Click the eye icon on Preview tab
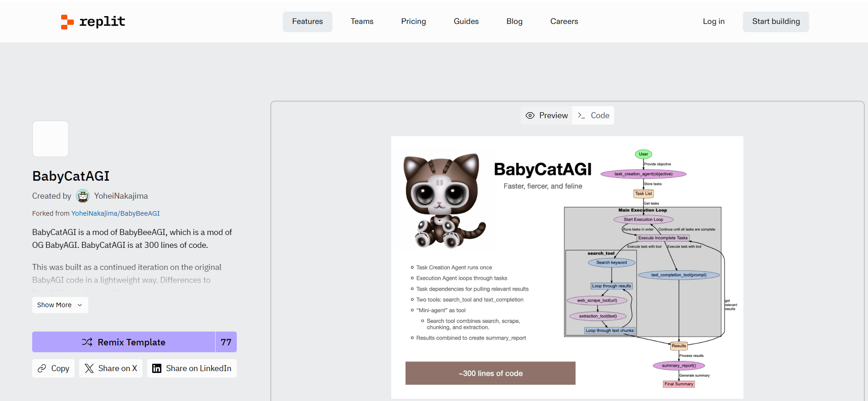The image size is (868, 401). (x=530, y=115)
